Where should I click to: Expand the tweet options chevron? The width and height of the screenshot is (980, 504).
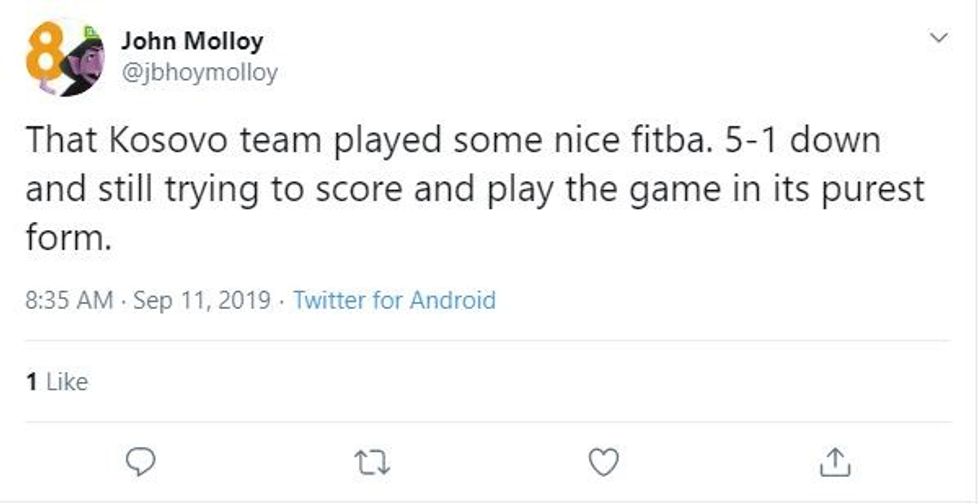pyautogui.click(x=938, y=38)
